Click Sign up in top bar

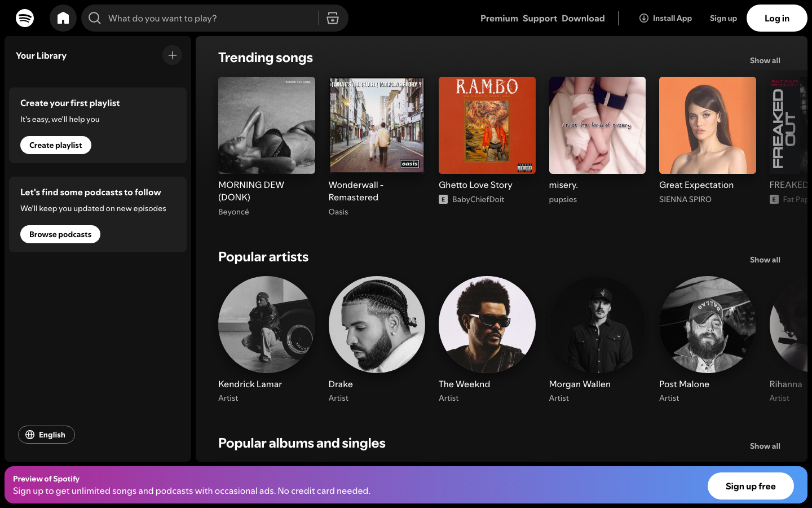pos(723,18)
